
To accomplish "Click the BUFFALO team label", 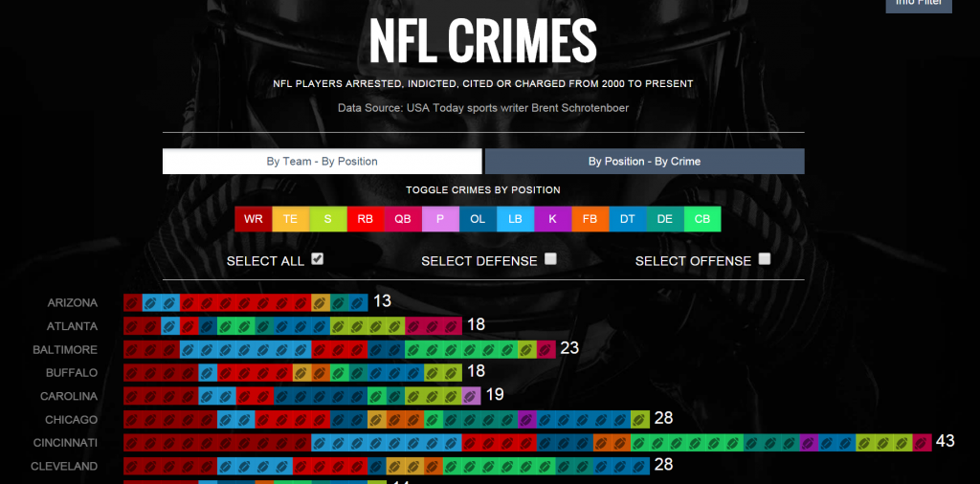I will tap(72, 373).
